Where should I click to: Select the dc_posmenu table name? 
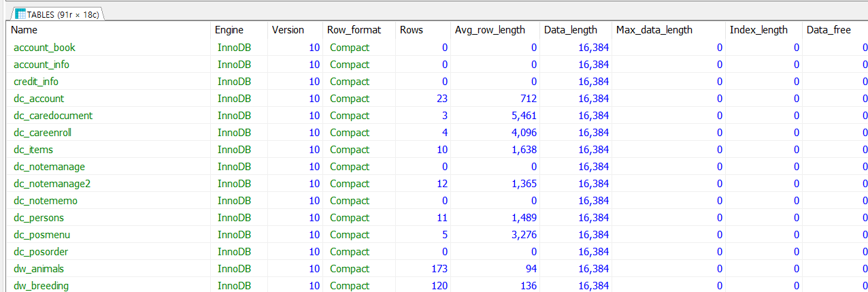tap(42, 235)
